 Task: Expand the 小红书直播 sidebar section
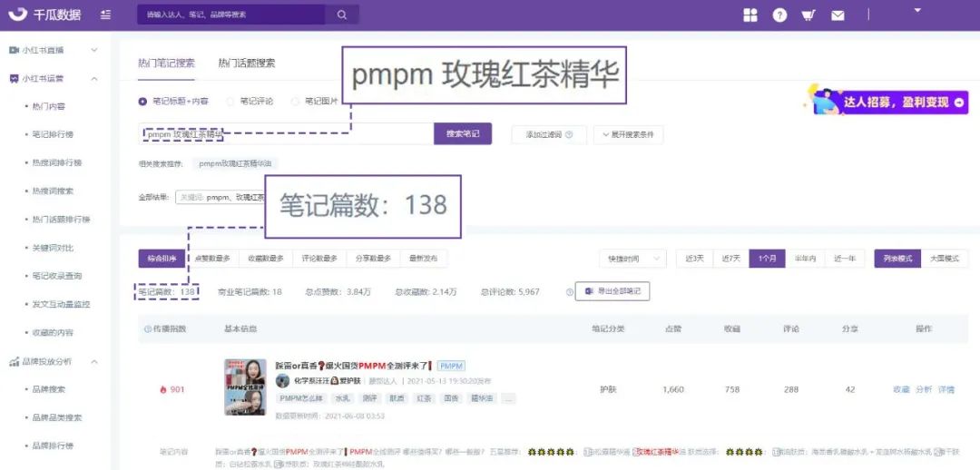(94, 50)
